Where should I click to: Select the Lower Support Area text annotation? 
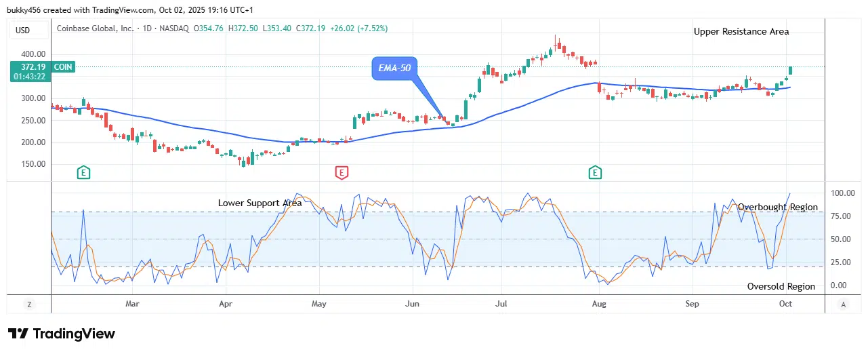[x=260, y=203]
